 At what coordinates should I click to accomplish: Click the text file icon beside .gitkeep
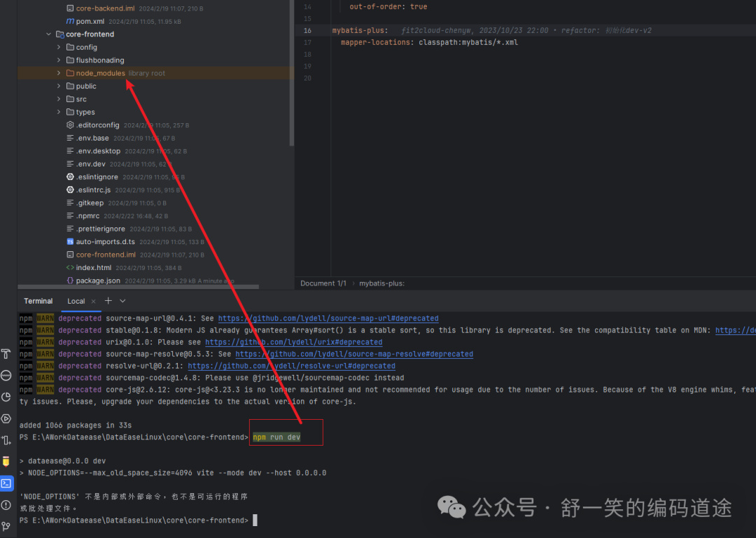(70, 203)
